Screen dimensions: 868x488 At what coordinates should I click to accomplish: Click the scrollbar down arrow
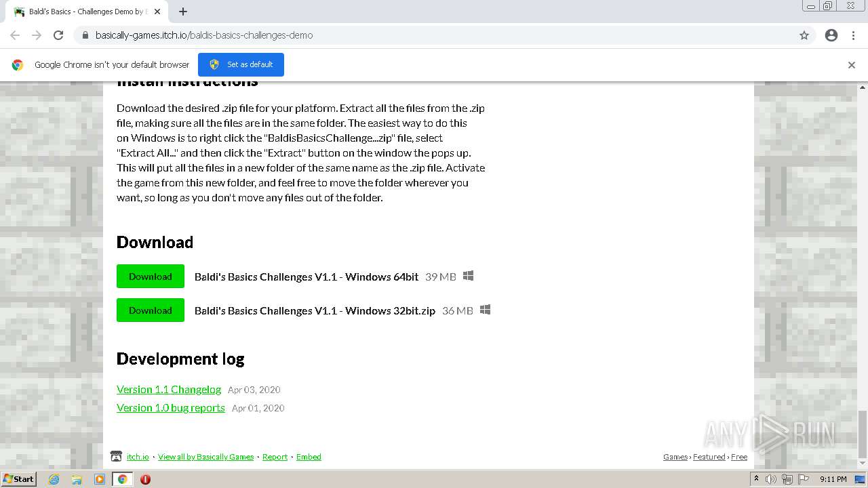(x=863, y=464)
